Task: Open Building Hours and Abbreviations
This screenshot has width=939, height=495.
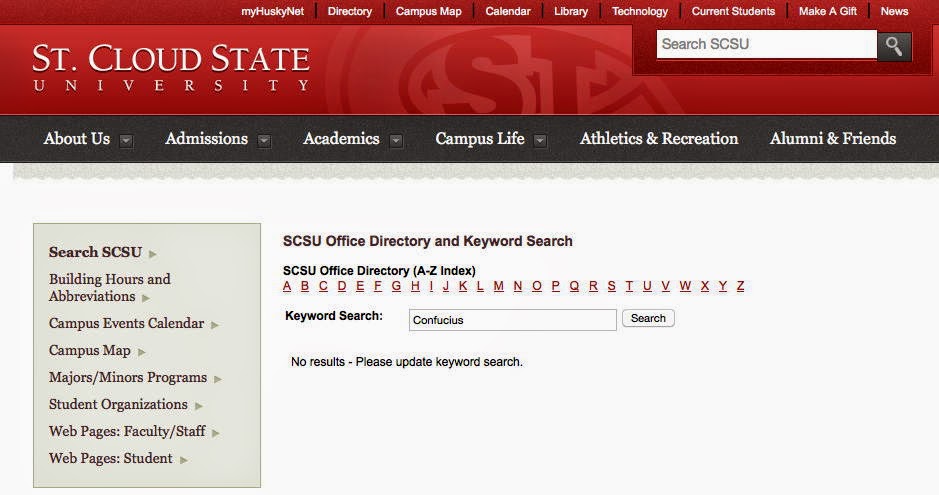Action: (x=110, y=287)
